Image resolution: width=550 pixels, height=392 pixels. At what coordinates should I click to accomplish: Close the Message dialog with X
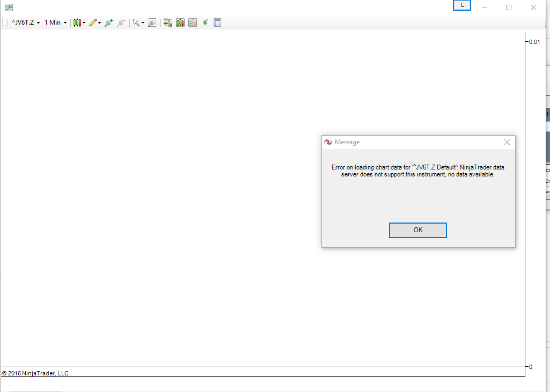(507, 142)
